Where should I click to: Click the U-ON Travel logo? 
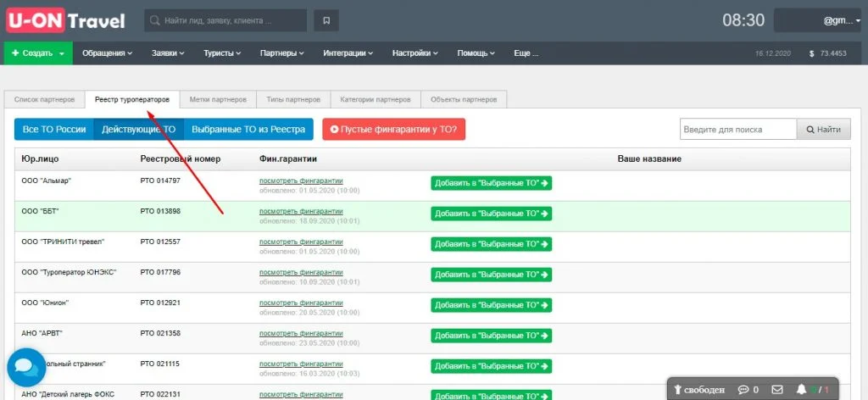(x=65, y=20)
